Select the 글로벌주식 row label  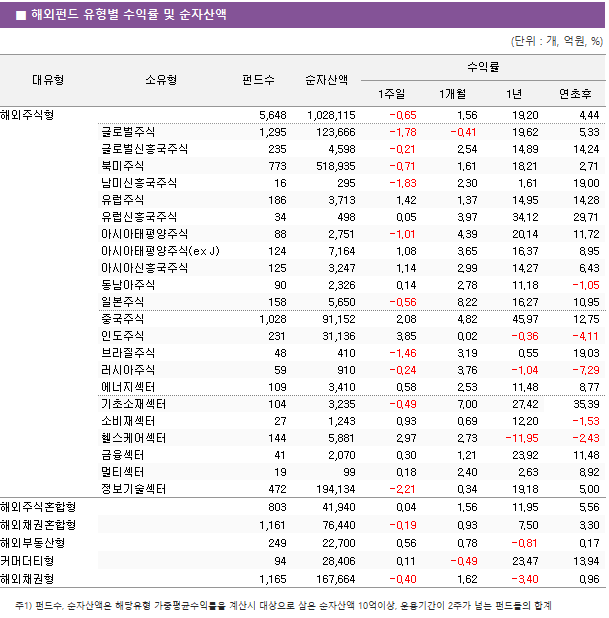(128, 132)
